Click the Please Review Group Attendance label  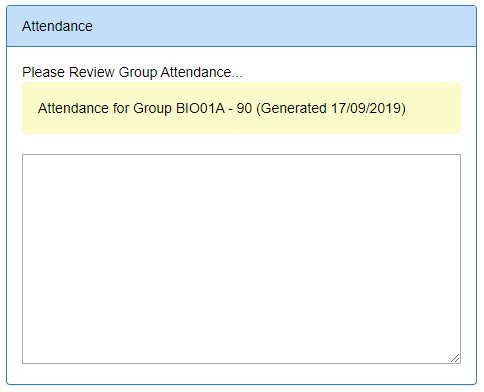[132, 72]
